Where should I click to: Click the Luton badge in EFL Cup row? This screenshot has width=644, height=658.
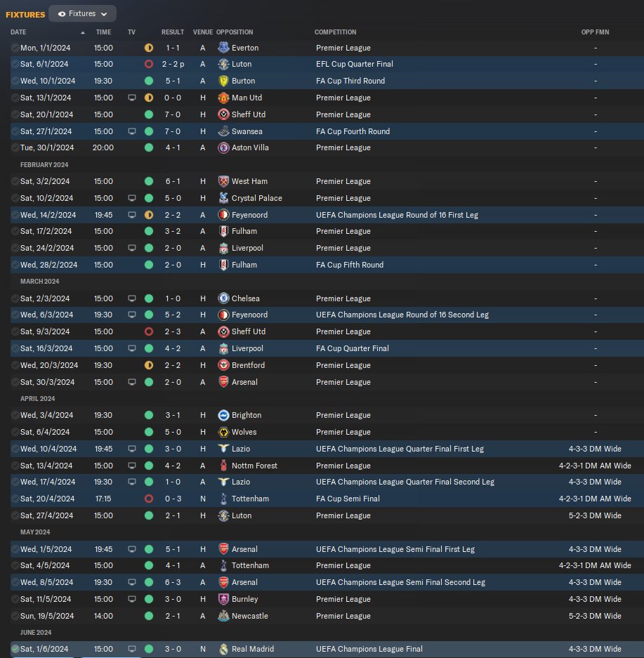click(x=223, y=64)
